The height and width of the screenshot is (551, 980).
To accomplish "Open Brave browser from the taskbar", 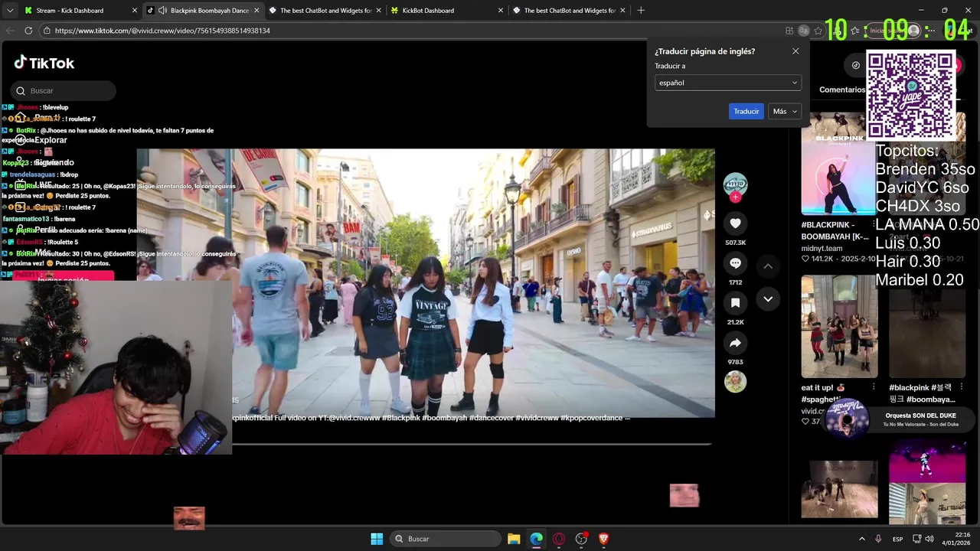I will [x=603, y=539].
